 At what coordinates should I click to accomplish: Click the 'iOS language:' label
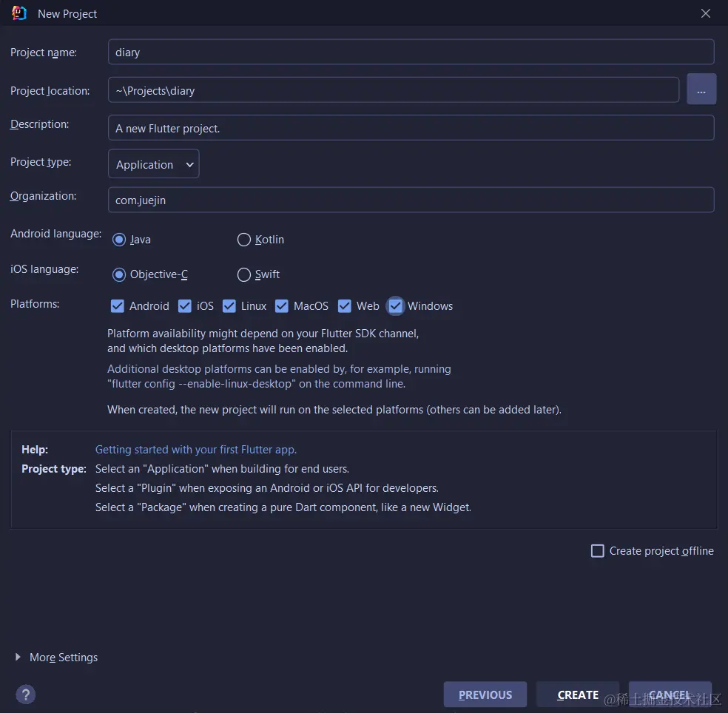click(x=44, y=269)
